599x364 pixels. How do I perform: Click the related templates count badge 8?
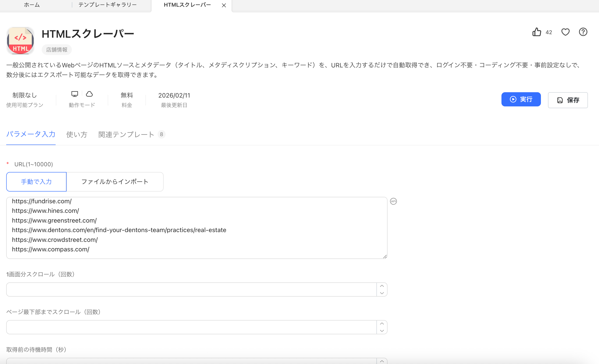pyautogui.click(x=161, y=134)
